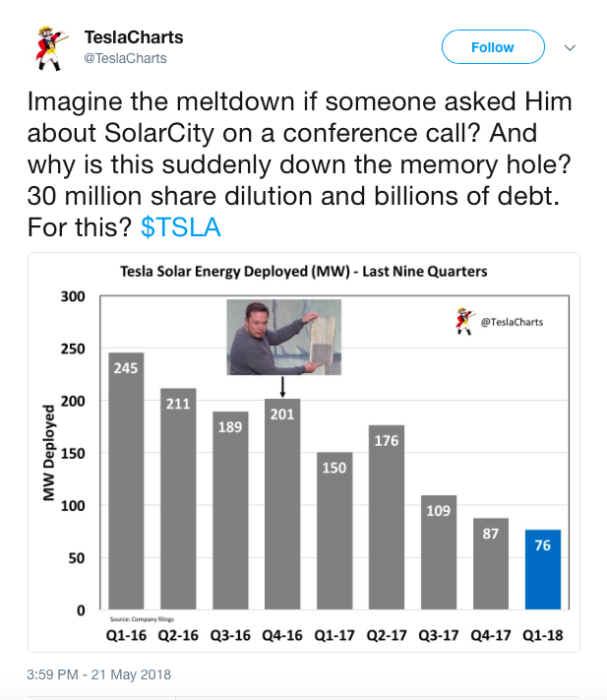Click the Elon Musk photo in chart
Screen dimensions: 607x700
[x=284, y=337]
